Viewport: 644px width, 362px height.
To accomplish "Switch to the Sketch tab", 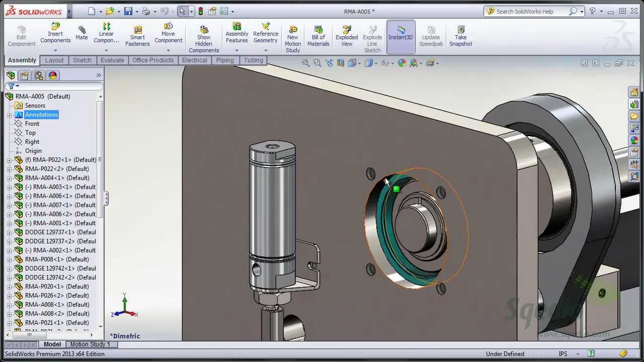I will tap(82, 60).
